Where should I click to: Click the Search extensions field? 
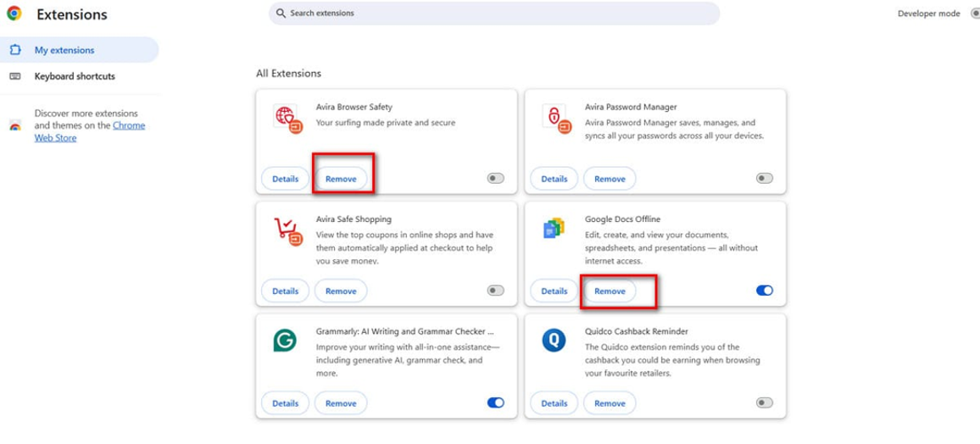pyautogui.click(x=494, y=13)
